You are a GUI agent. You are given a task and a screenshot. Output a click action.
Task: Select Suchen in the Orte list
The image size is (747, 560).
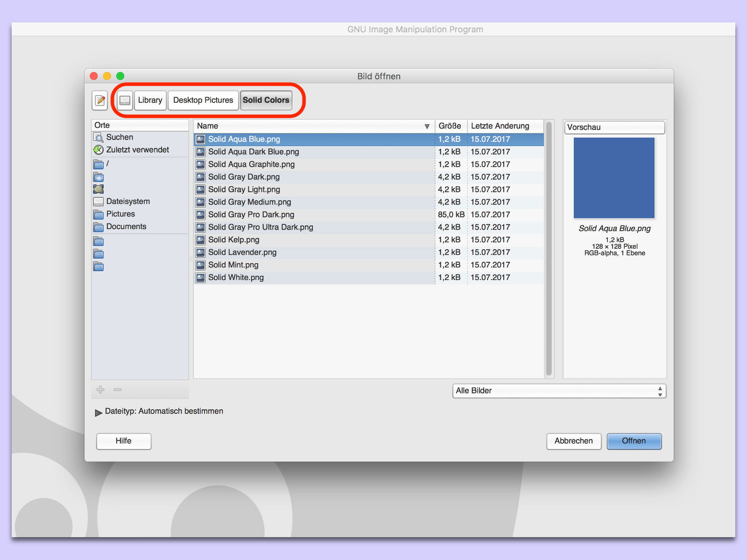coord(140,137)
